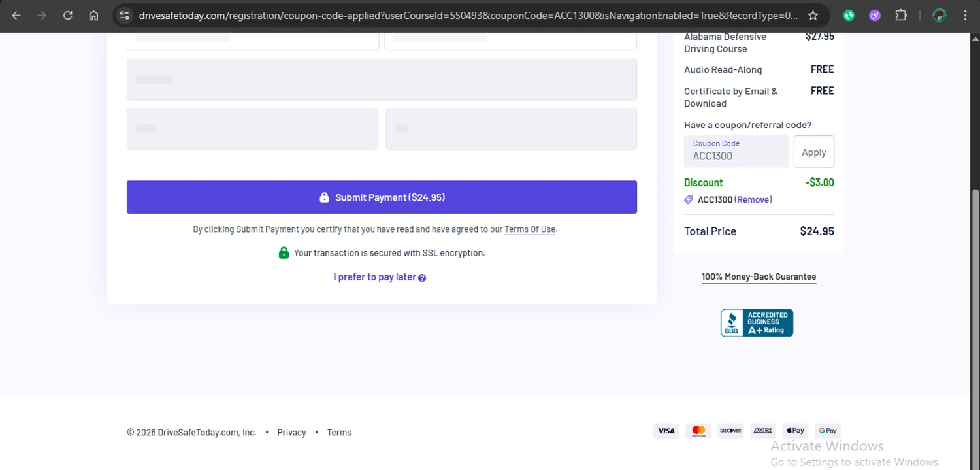Click the Total Price $24.95 amount

[x=817, y=231]
